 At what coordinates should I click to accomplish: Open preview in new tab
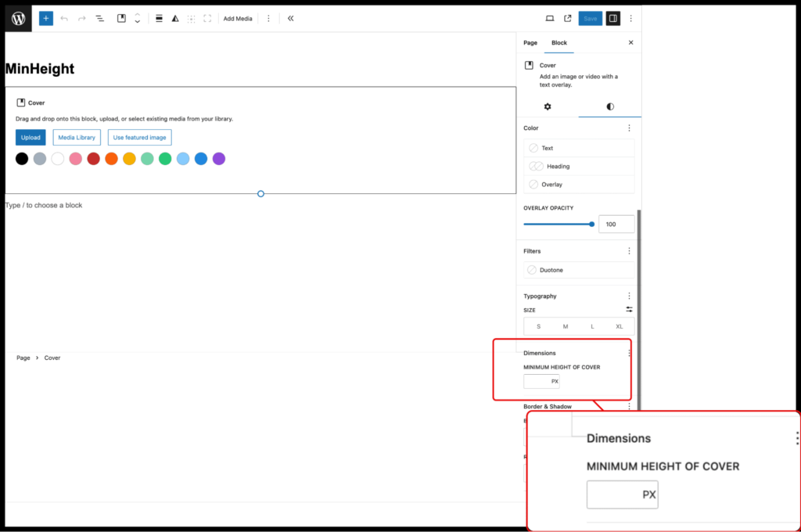[568, 18]
